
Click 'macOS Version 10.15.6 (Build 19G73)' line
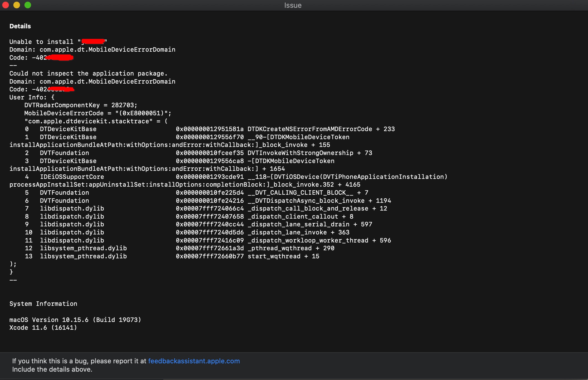pyautogui.click(x=75, y=320)
